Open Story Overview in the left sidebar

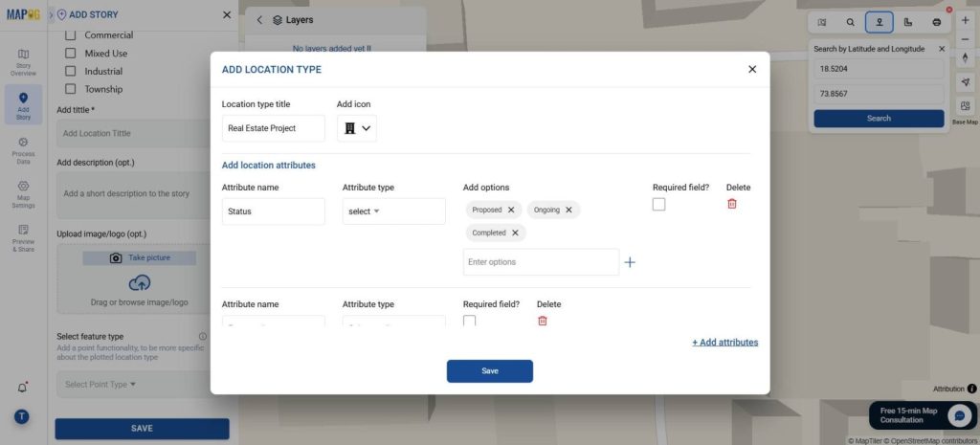pyautogui.click(x=23, y=62)
